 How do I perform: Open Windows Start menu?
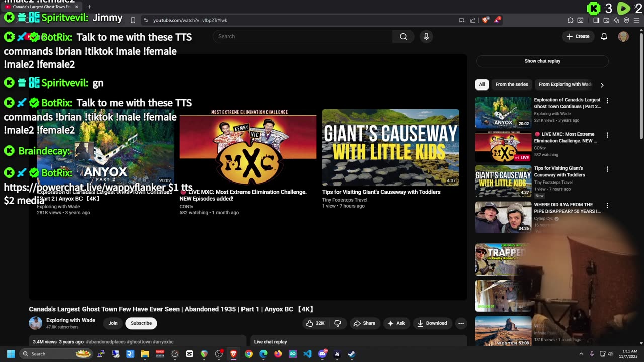point(11,354)
